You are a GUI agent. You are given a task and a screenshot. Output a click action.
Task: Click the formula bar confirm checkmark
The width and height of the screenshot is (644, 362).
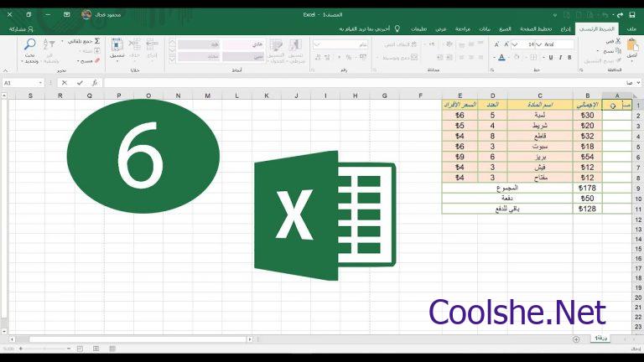tap(80, 83)
